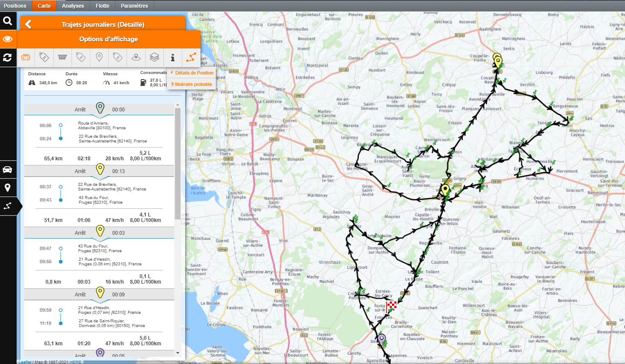
Task: Open the HERE map attribution link
Action: 75,362
